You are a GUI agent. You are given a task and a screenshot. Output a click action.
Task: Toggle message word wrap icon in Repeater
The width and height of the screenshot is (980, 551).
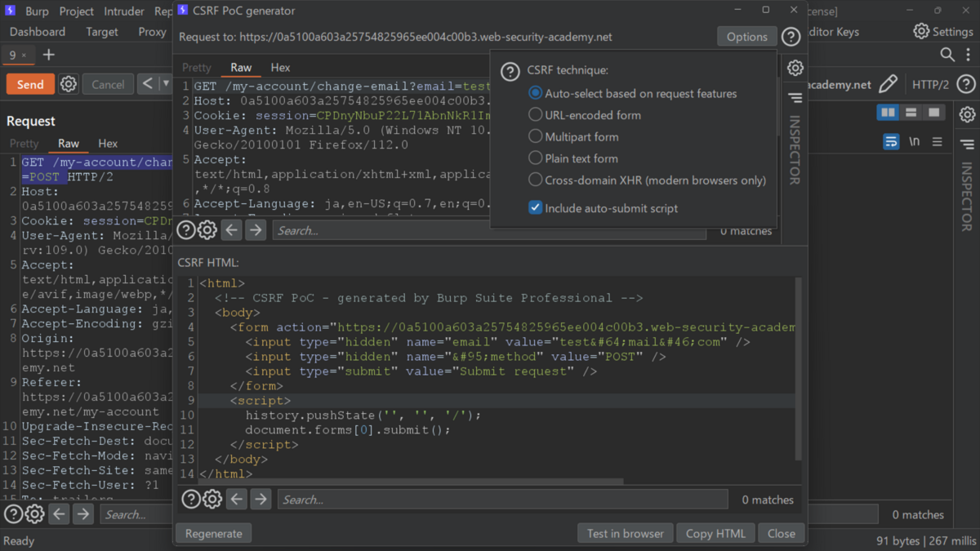(891, 142)
